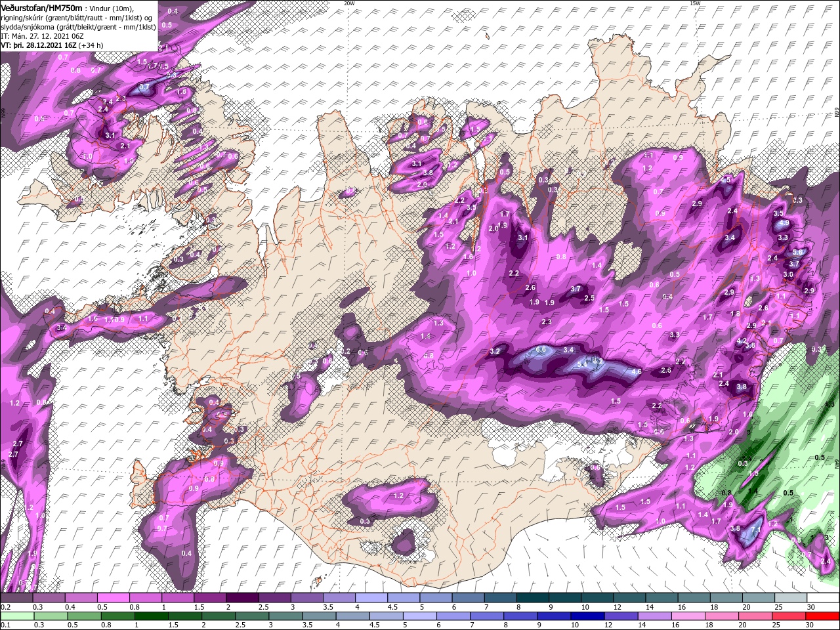
Task: Click the 0.2 label in the snow legend
Action: [x=5, y=607]
